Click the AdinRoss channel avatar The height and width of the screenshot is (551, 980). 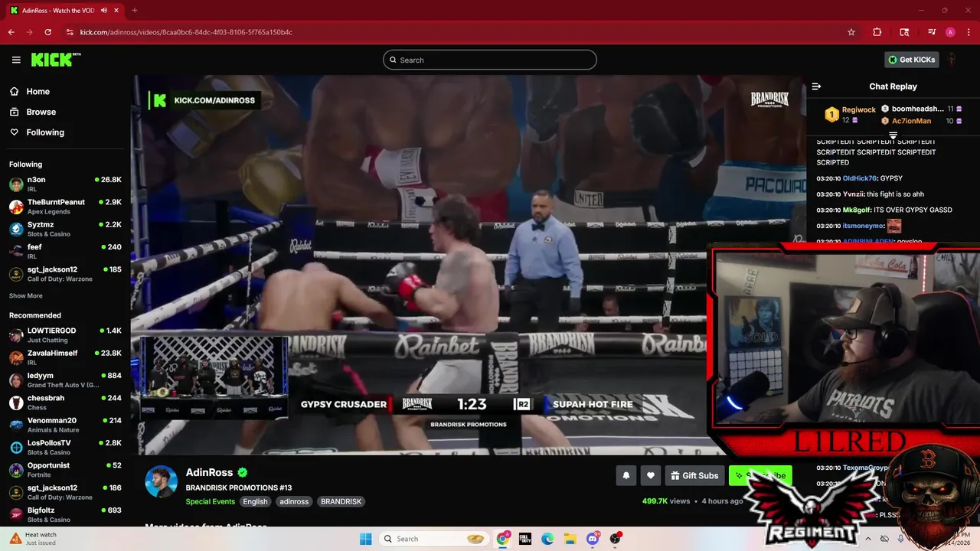162,481
